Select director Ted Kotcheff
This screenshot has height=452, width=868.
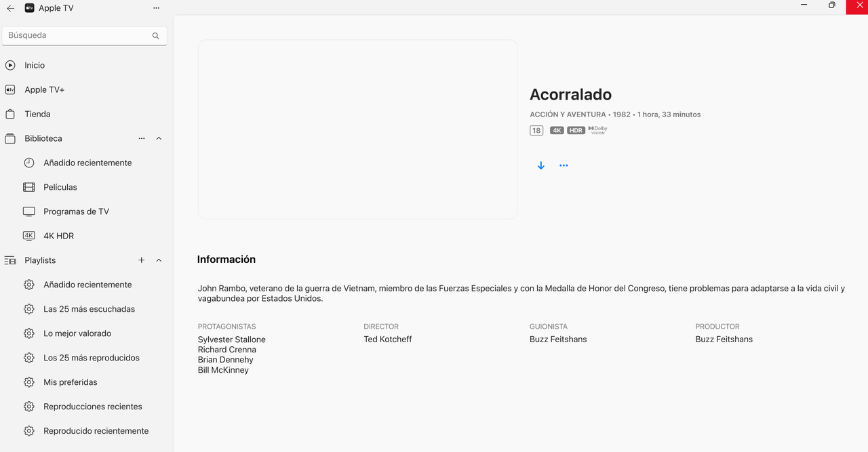pos(388,340)
